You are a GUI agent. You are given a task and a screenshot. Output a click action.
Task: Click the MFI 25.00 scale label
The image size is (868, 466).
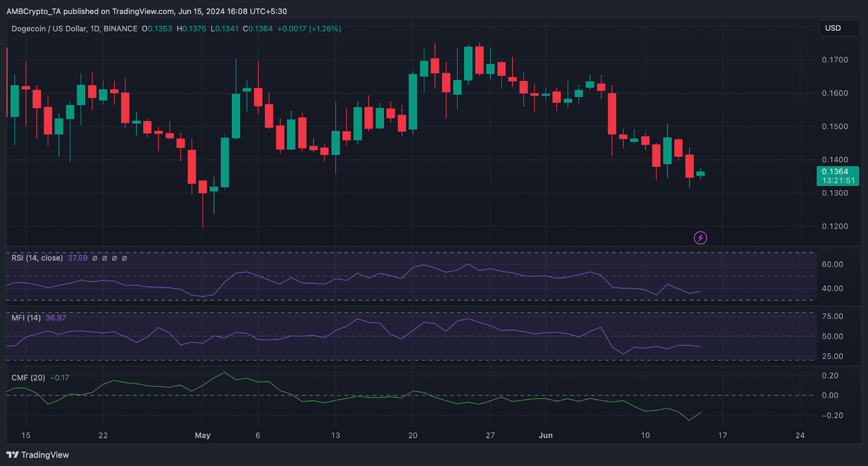click(832, 356)
